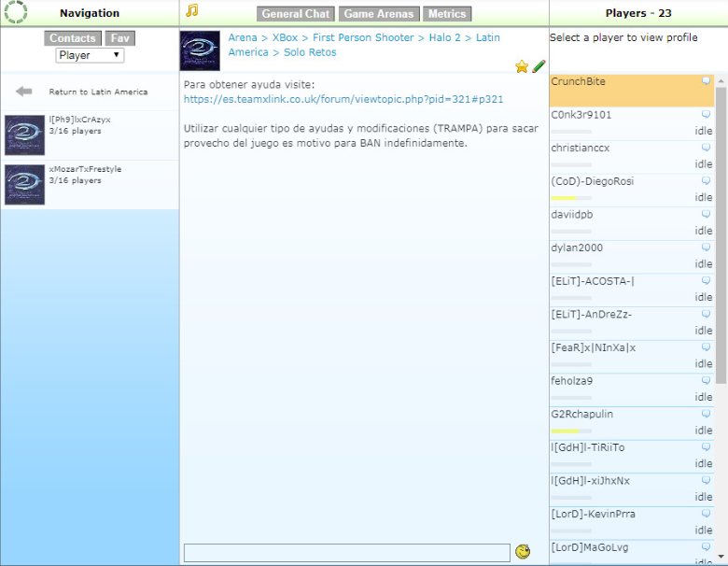This screenshot has height=566, width=728.
Task: Click the green circular loading logo
Action: click(x=16, y=12)
